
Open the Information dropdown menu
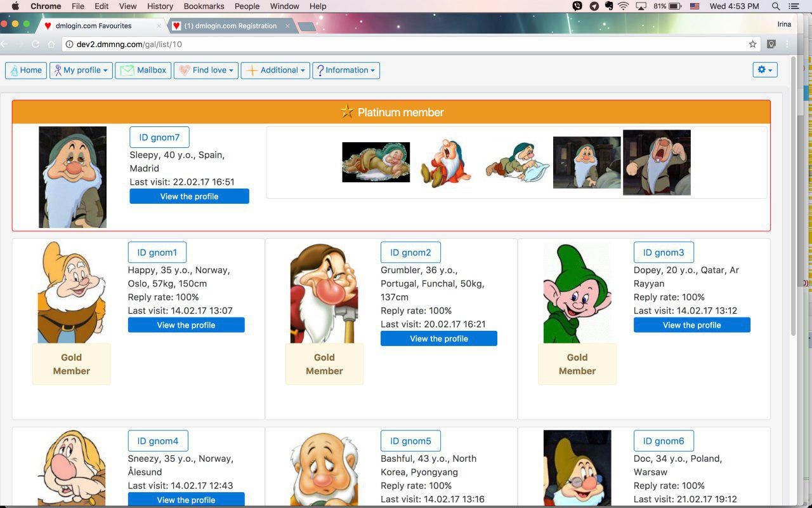click(346, 70)
